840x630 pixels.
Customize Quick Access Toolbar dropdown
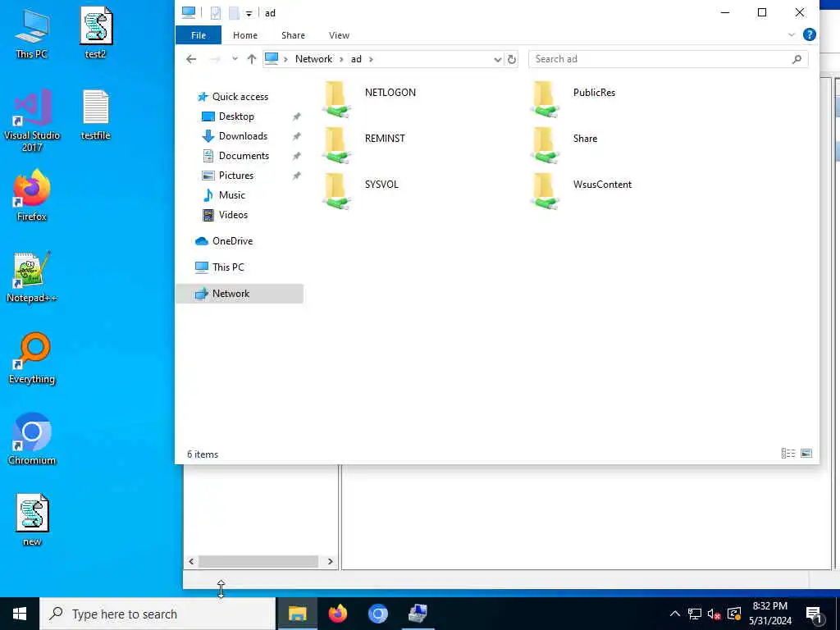(x=249, y=13)
